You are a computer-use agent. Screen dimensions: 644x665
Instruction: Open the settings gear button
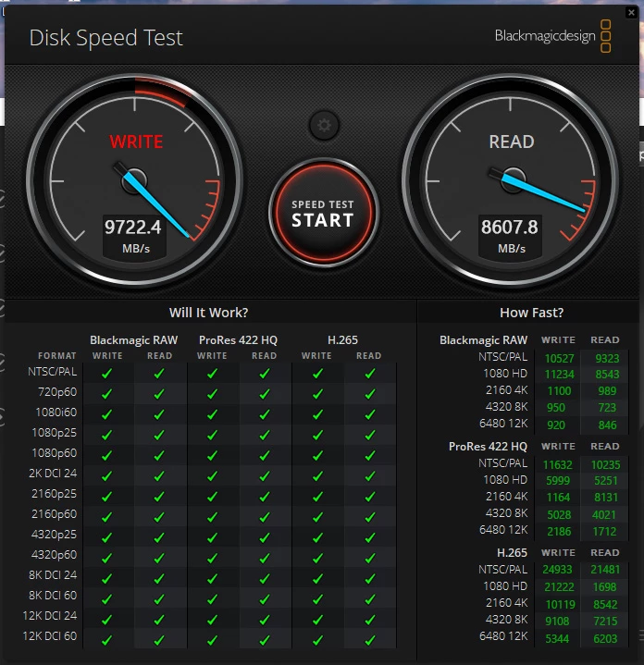click(x=324, y=126)
